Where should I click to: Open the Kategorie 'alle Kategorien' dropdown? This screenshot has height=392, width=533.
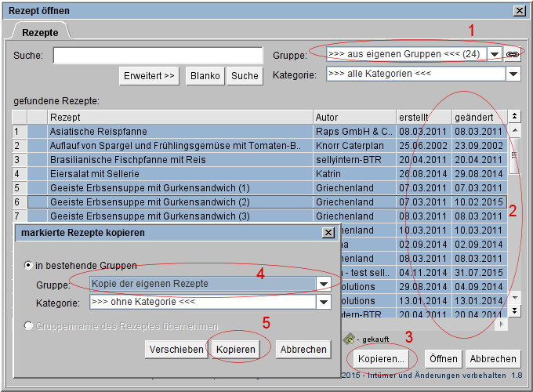click(x=513, y=74)
